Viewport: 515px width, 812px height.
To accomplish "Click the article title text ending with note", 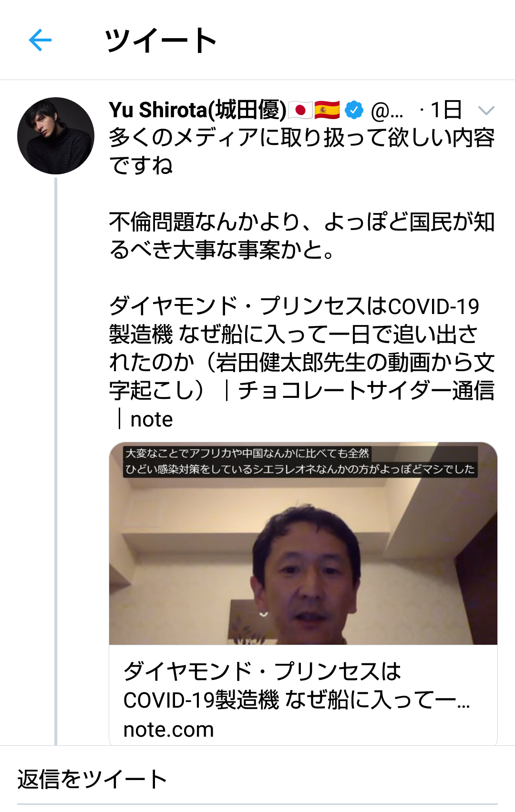I will 302,363.
